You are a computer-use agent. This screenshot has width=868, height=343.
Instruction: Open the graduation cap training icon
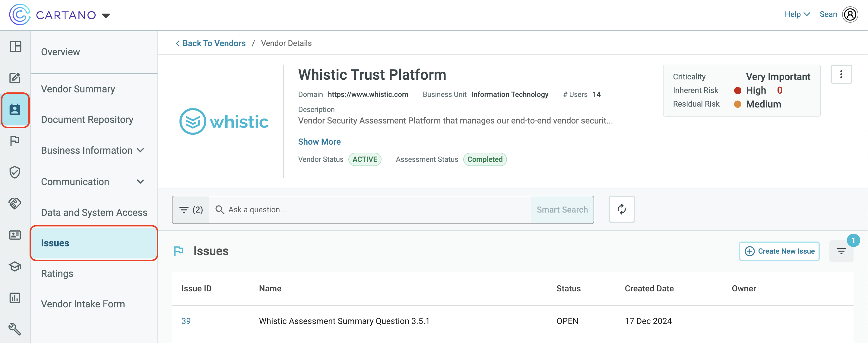15,266
